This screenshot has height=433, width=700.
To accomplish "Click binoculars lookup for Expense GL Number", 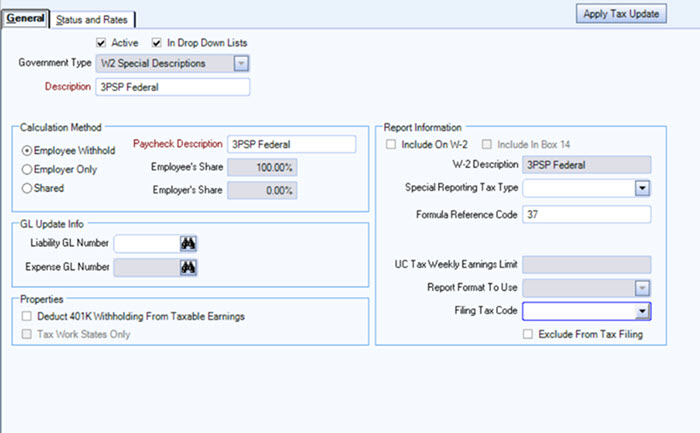I will tap(187, 267).
